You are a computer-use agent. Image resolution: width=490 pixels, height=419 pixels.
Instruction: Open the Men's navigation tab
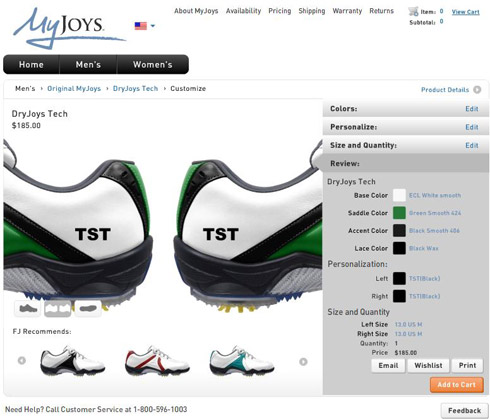click(88, 64)
